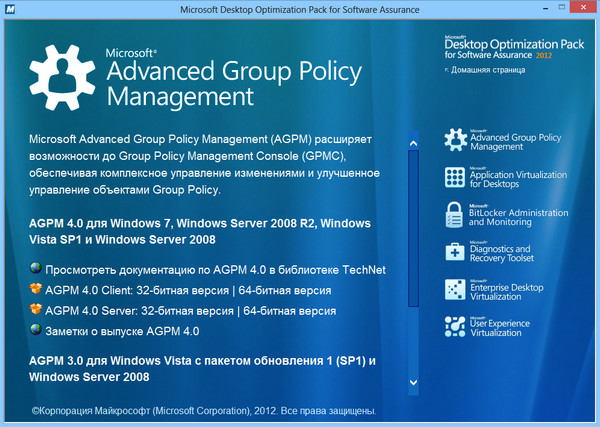
Task: Open the AGPM 4.0 Client 32-битная версия link
Action: (x=191, y=291)
